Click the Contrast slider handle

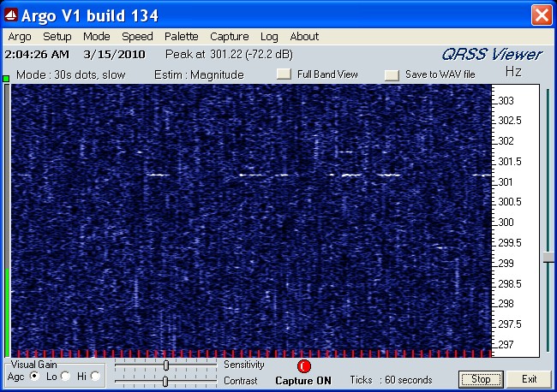tap(165, 382)
